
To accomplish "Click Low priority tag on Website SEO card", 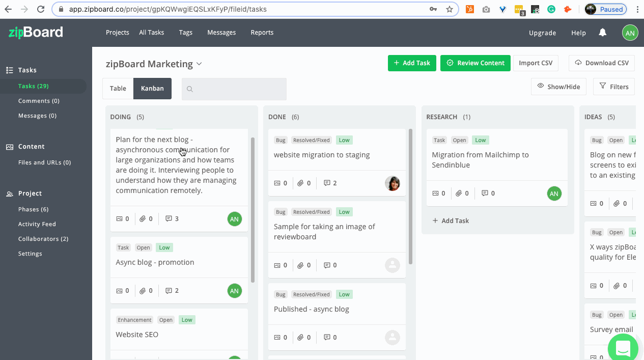I will tap(187, 320).
